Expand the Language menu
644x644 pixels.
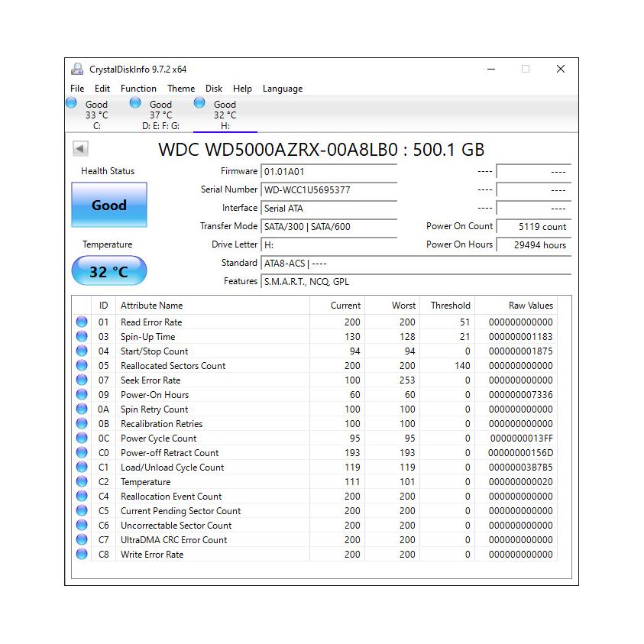(283, 89)
